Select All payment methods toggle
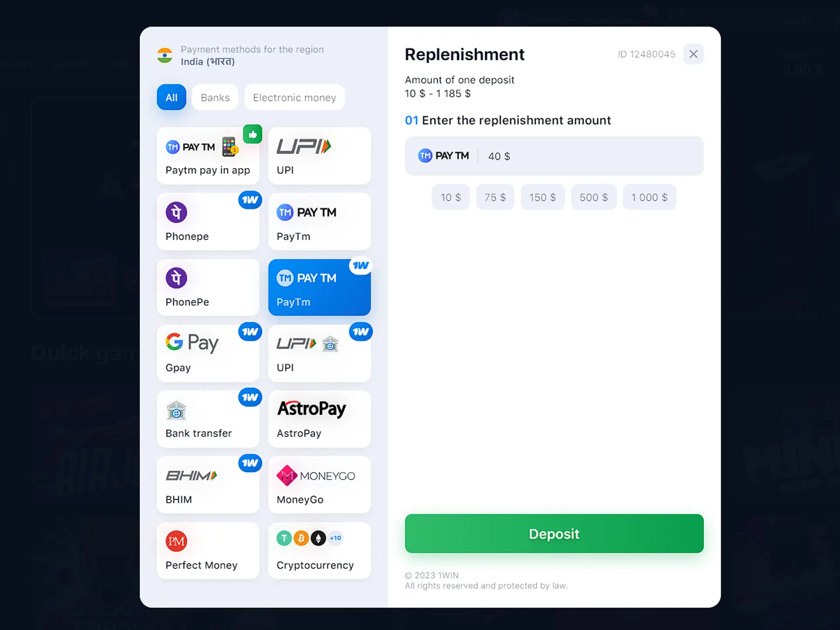The width and height of the screenshot is (840, 630). [171, 97]
